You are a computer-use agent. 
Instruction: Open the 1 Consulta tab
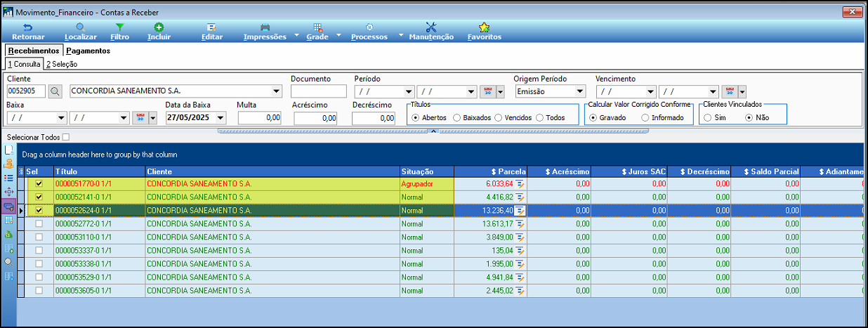coord(25,64)
